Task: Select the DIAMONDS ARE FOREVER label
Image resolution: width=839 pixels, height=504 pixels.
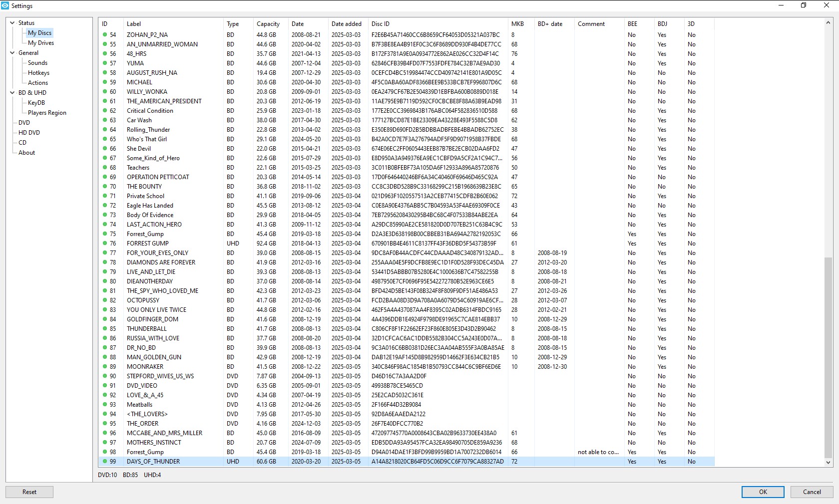Action: [161, 262]
